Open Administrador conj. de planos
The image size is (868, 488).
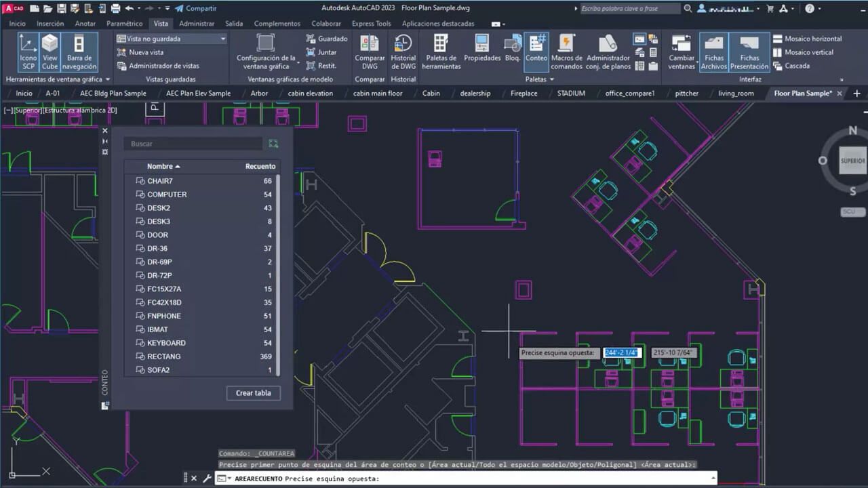[608, 52]
